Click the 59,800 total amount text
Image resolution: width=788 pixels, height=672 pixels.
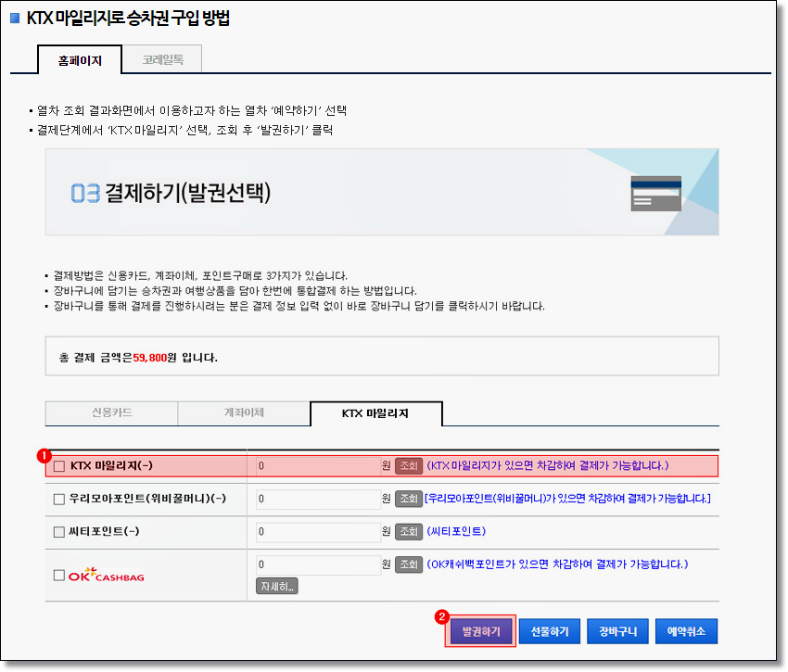[150, 358]
